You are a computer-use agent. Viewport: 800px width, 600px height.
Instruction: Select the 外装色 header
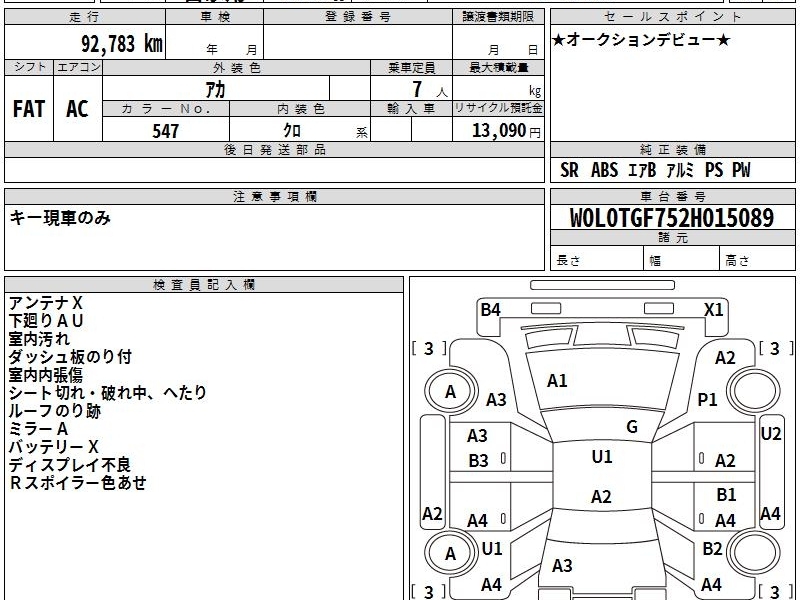click(x=237, y=67)
